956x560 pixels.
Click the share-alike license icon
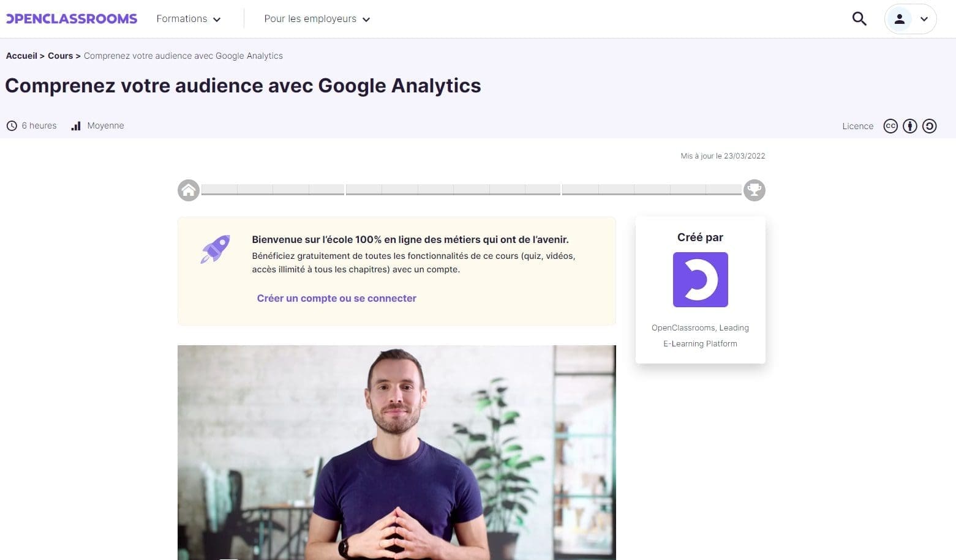(930, 126)
